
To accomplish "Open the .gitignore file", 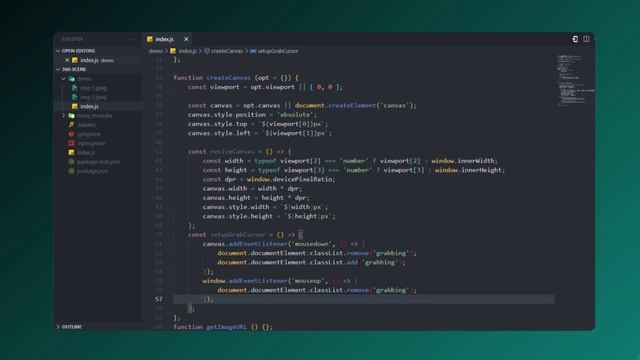I will click(x=89, y=134).
